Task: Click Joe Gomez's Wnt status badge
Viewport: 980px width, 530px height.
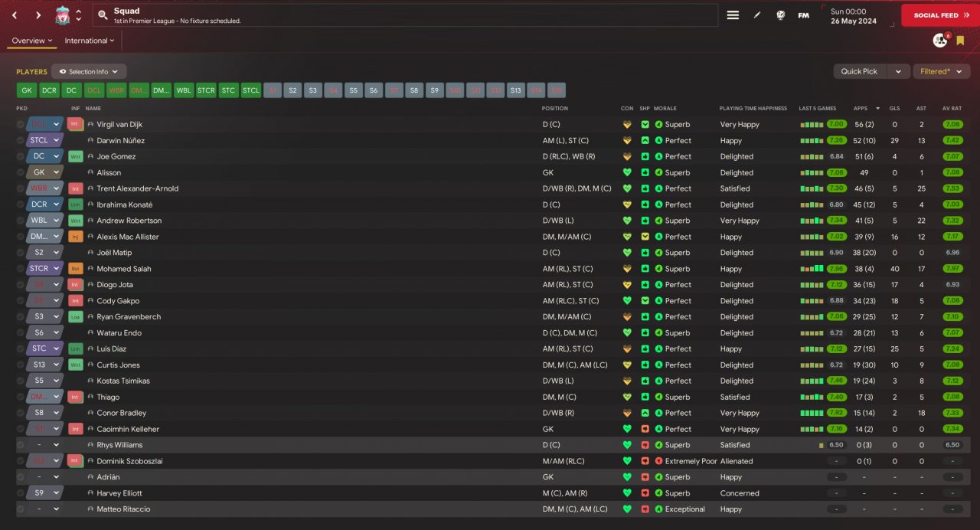Action: click(x=75, y=156)
